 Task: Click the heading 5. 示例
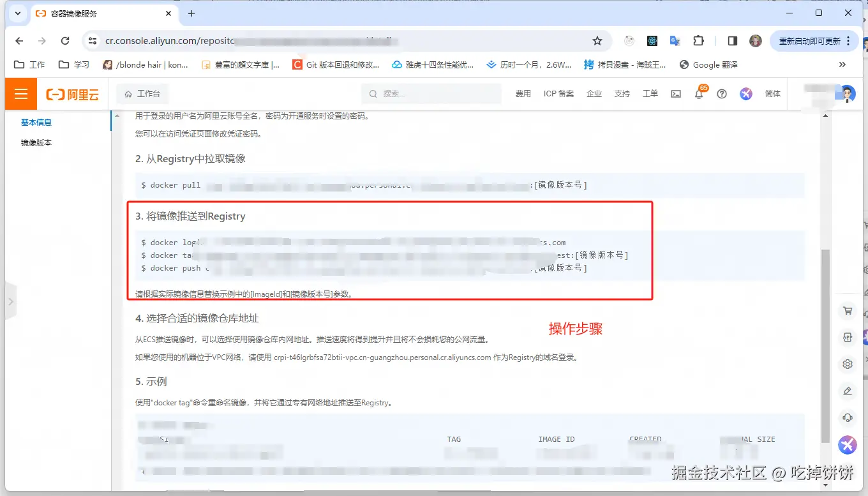[151, 381]
